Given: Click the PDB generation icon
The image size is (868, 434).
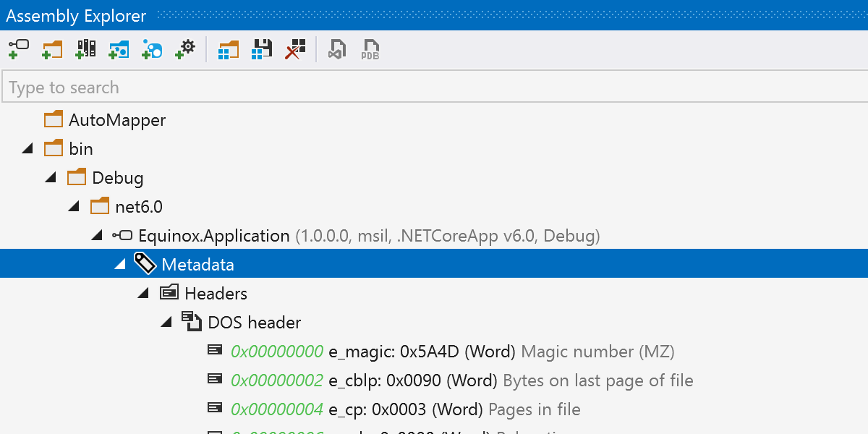Looking at the screenshot, I should tap(370, 49).
